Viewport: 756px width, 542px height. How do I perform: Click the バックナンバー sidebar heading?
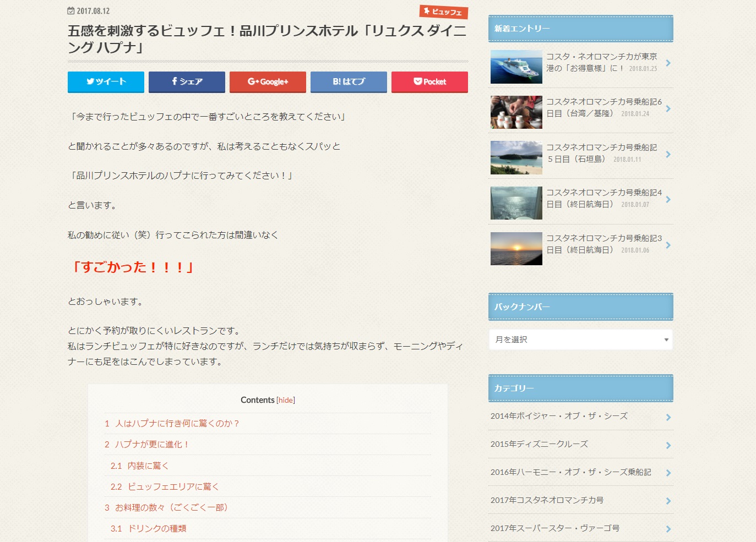(x=580, y=306)
